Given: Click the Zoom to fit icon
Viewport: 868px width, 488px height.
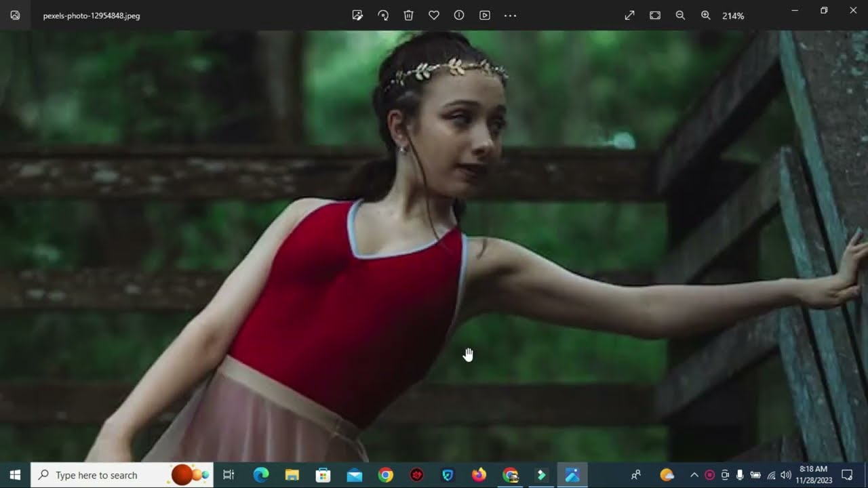Looking at the screenshot, I should tap(655, 16).
